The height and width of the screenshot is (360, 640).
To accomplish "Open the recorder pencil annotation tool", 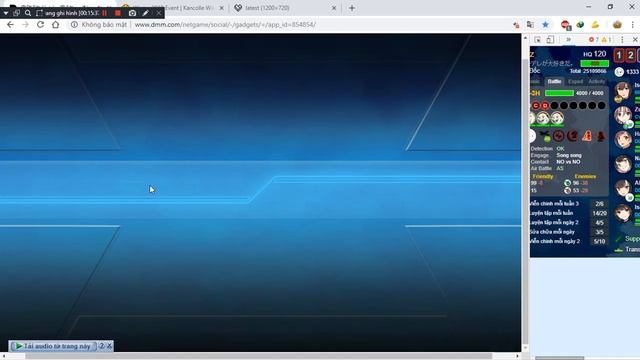I will click(x=145, y=13).
